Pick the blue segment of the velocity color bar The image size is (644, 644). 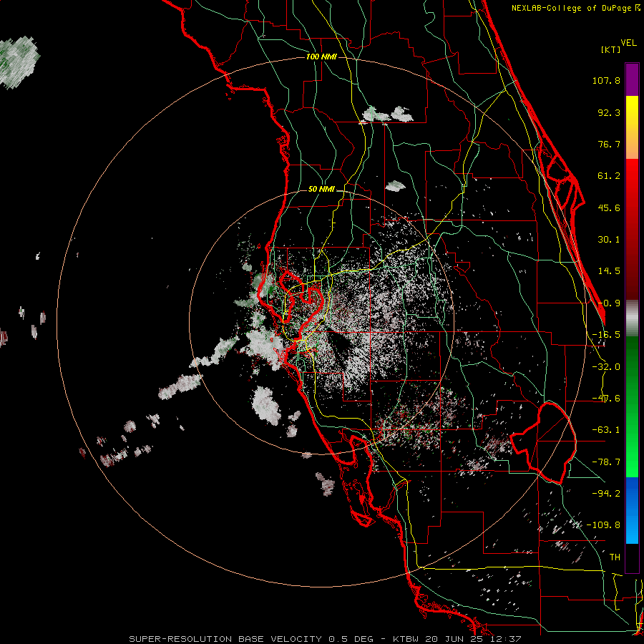pos(632,510)
